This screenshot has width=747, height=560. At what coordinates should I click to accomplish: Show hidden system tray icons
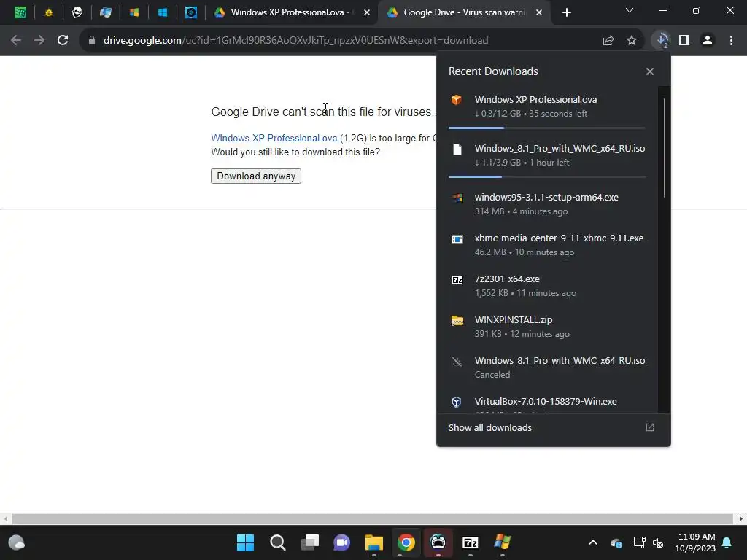pyautogui.click(x=593, y=542)
